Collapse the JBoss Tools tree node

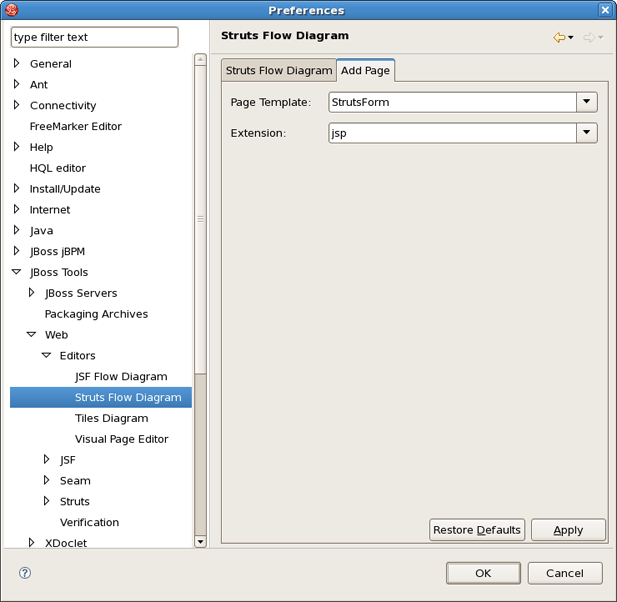(x=17, y=272)
